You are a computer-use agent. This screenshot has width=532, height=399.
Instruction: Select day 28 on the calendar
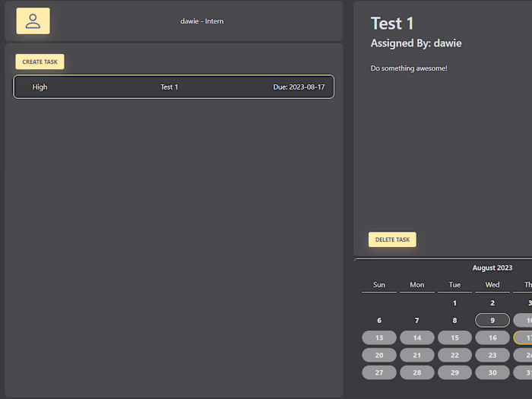point(417,372)
